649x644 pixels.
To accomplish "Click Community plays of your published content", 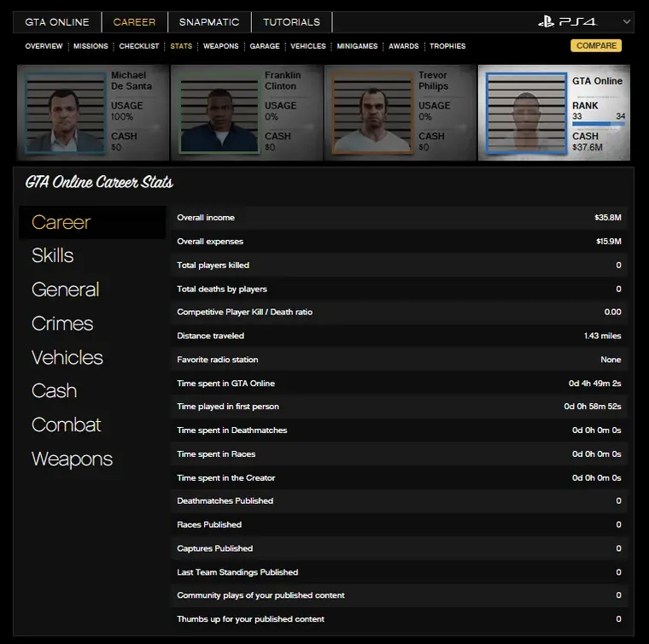I will click(399, 595).
